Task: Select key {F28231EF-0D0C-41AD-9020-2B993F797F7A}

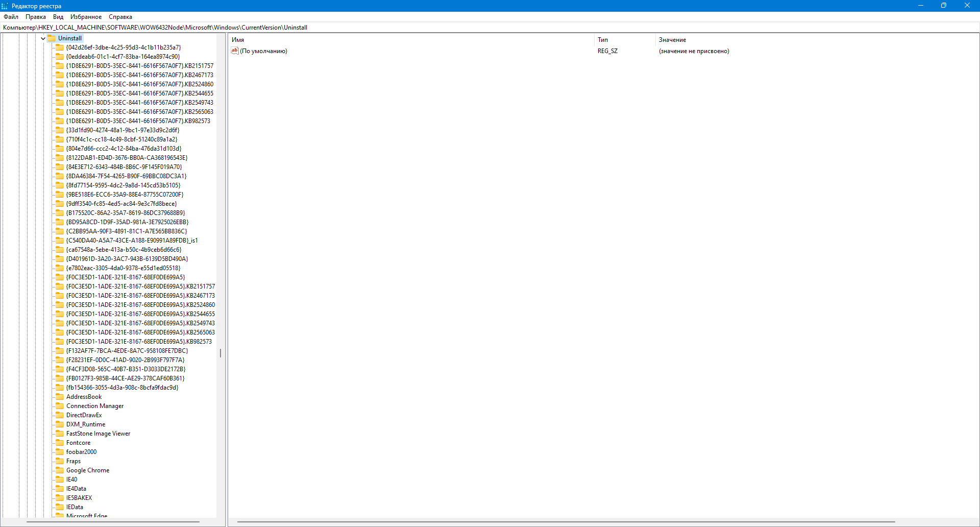Action: coord(125,360)
